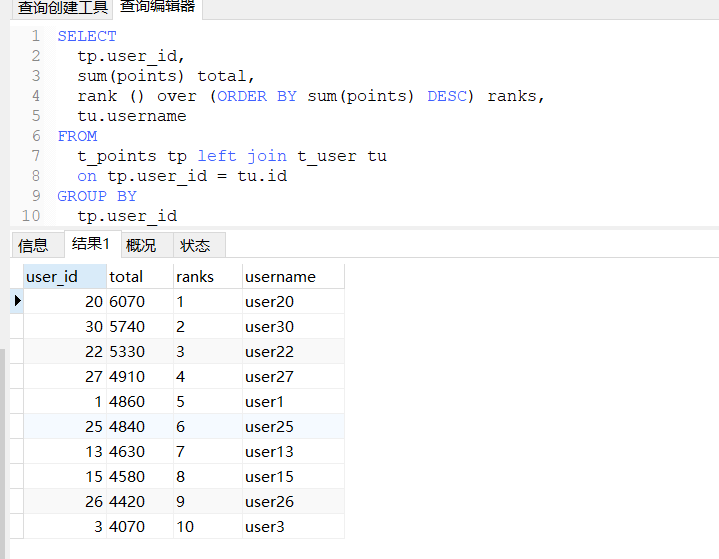Select the user_id cell in user27's row
This screenshot has width=719, height=559.
65,376
